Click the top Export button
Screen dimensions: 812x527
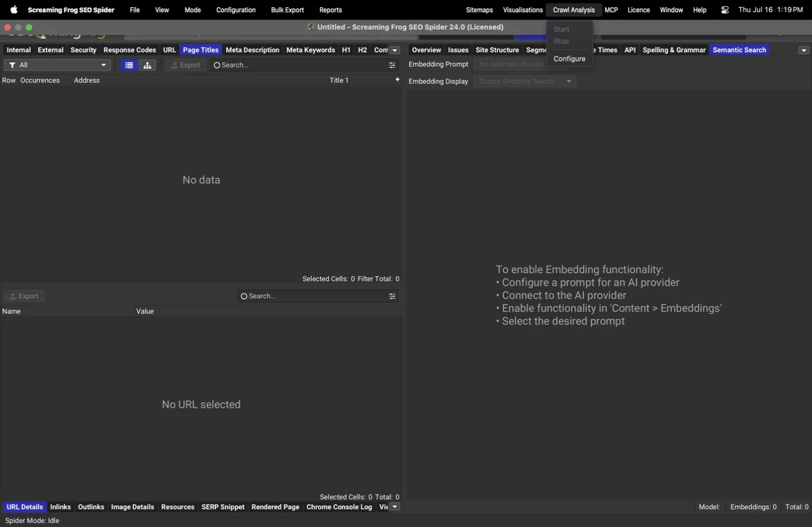tap(186, 65)
